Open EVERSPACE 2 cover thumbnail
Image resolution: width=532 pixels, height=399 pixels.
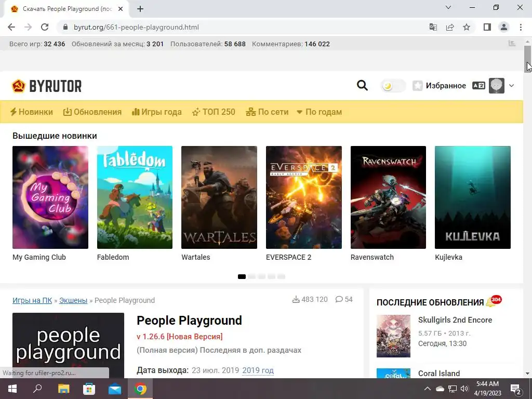click(x=303, y=197)
